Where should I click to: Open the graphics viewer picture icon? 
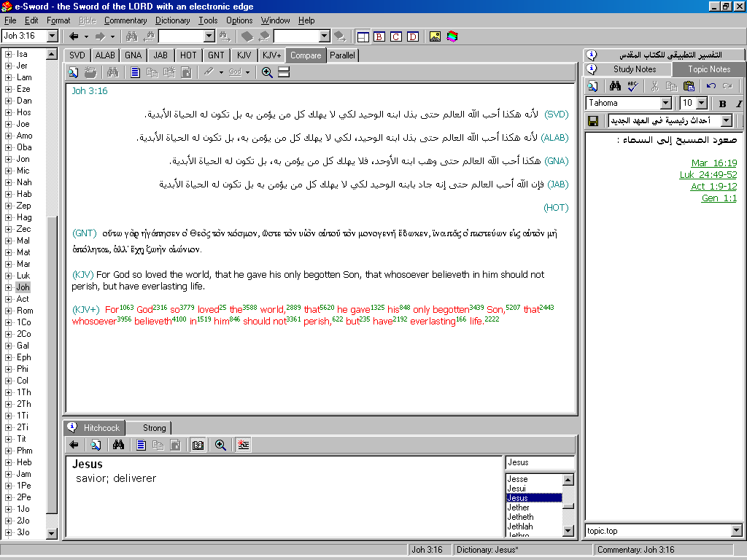point(435,36)
